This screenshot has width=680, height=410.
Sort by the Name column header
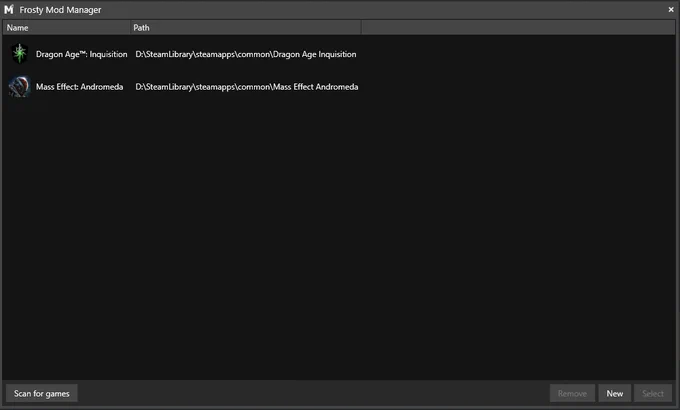(66, 28)
